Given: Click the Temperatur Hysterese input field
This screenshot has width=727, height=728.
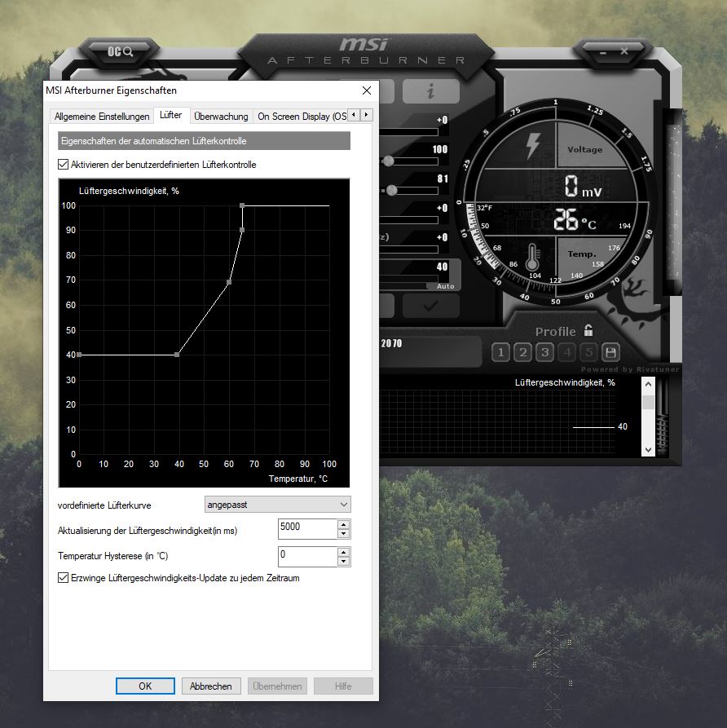Looking at the screenshot, I should 308,557.
